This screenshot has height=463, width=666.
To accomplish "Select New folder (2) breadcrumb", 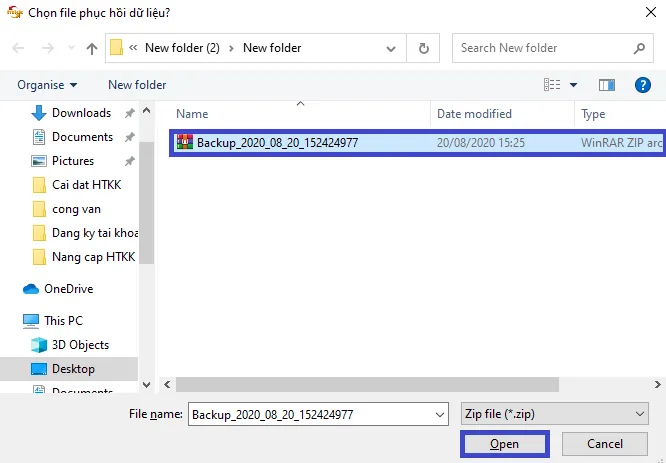I will (182, 48).
